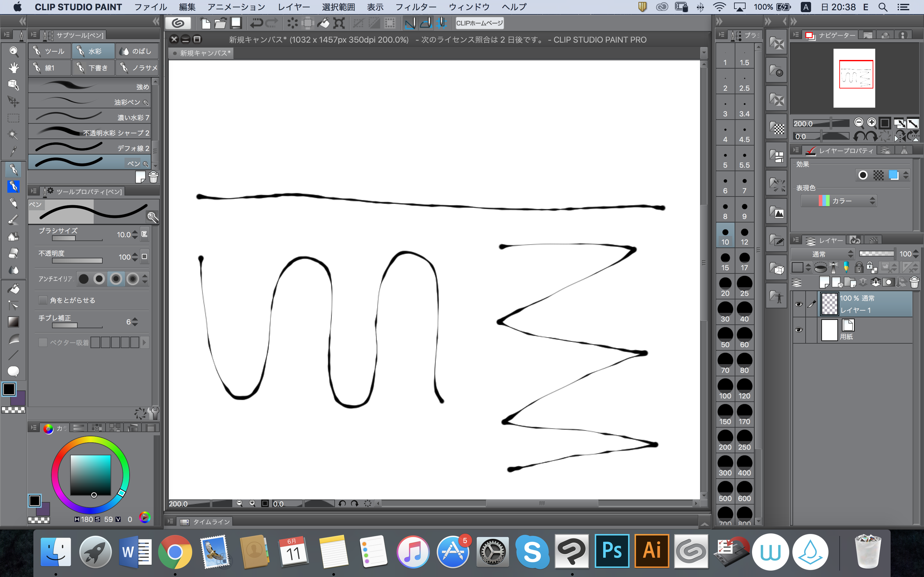
Task: Open the フィルター menu
Action: (x=415, y=7)
